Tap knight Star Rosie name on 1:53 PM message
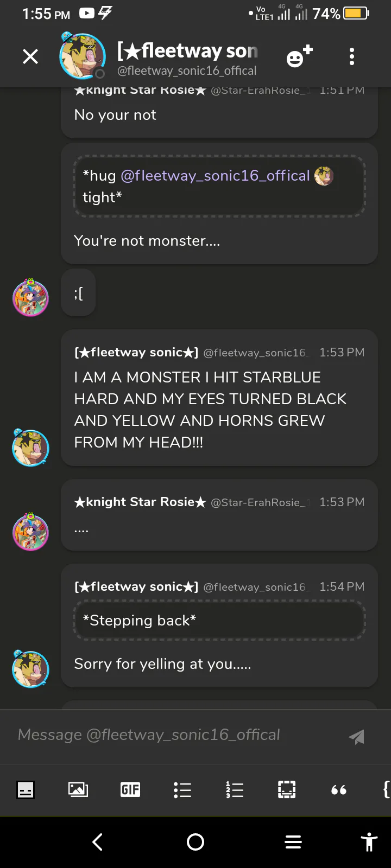391x868 pixels. [140, 502]
